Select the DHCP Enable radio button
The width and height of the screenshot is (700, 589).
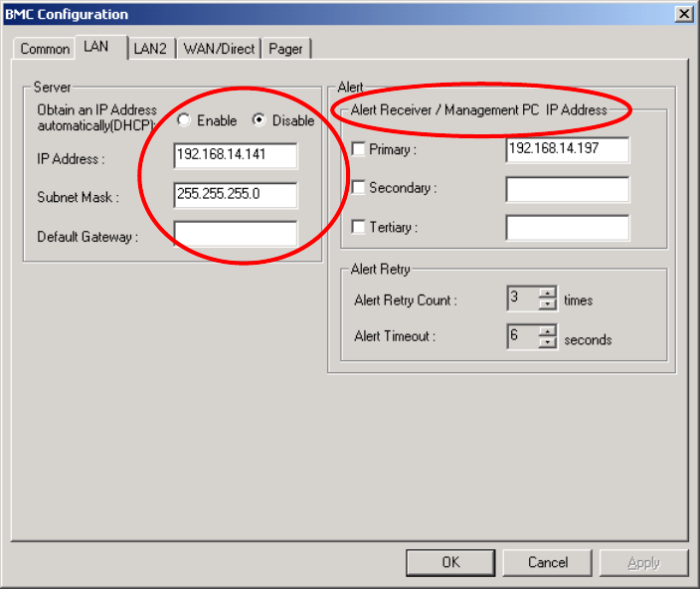(x=184, y=119)
